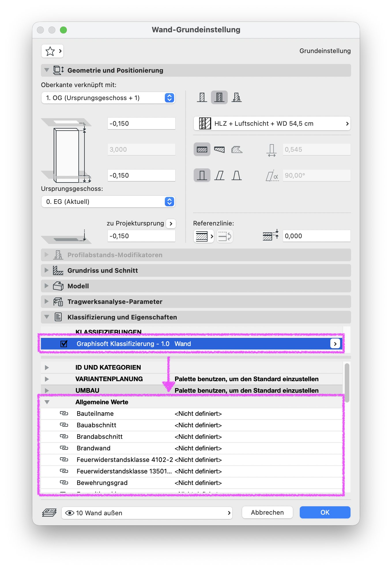Open the HLZ + Luftschicht composite selector

pos(272,123)
